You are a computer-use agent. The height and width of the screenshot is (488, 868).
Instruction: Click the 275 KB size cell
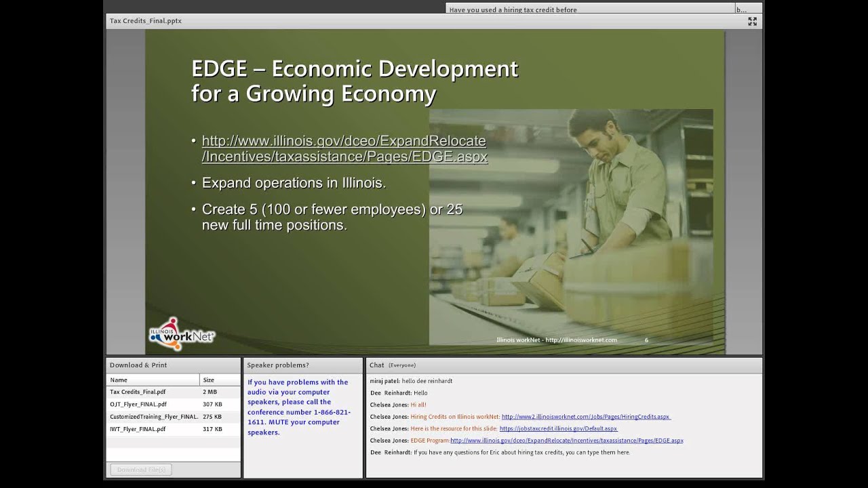(212, 417)
